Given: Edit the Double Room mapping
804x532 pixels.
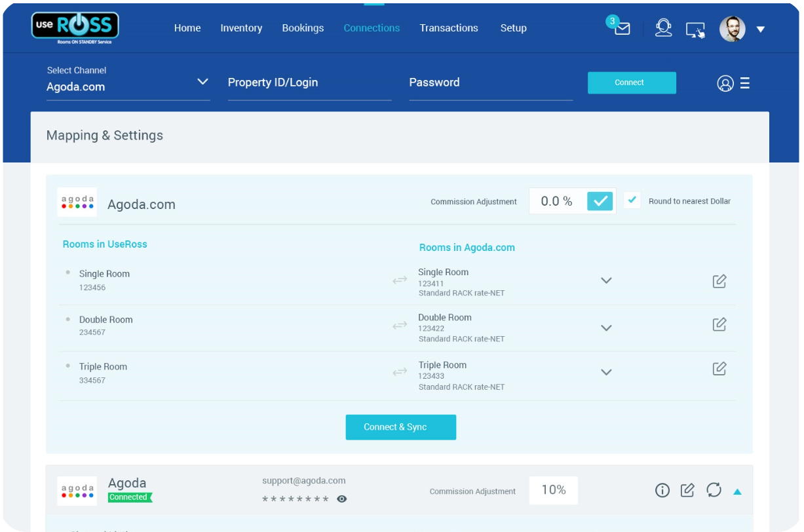Looking at the screenshot, I should click(719, 324).
